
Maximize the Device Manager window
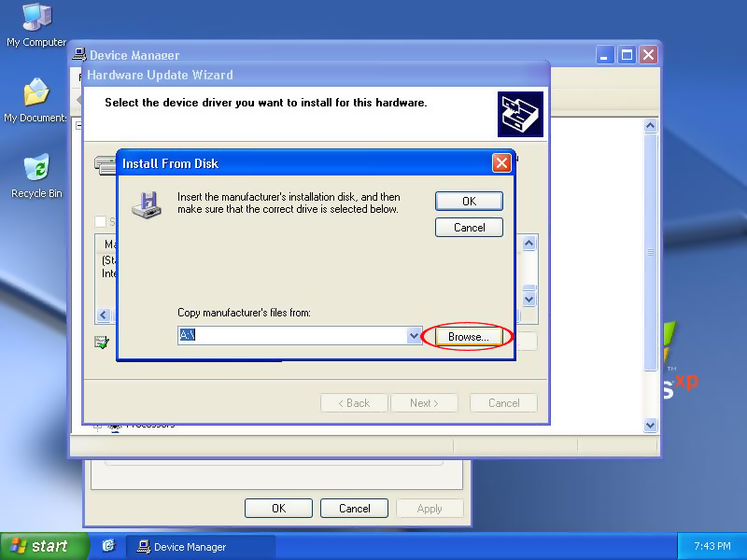(627, 55)
